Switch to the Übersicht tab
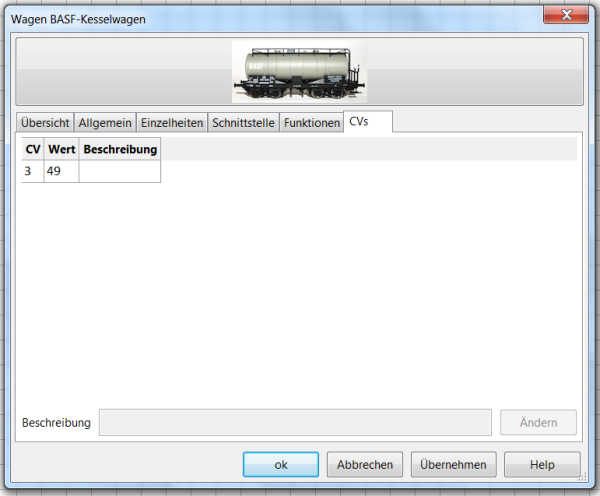Image resolution: width=600 pixels, height=496 pixels. pyautogui.click(x=45, y=122)
